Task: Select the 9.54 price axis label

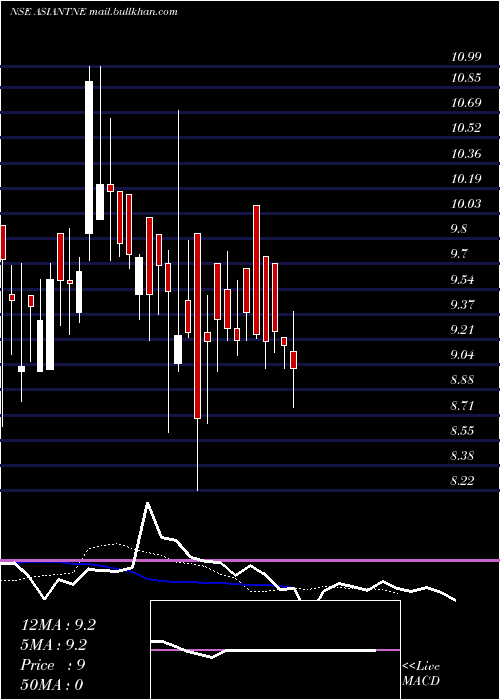Action: click(x=462, y=280)
